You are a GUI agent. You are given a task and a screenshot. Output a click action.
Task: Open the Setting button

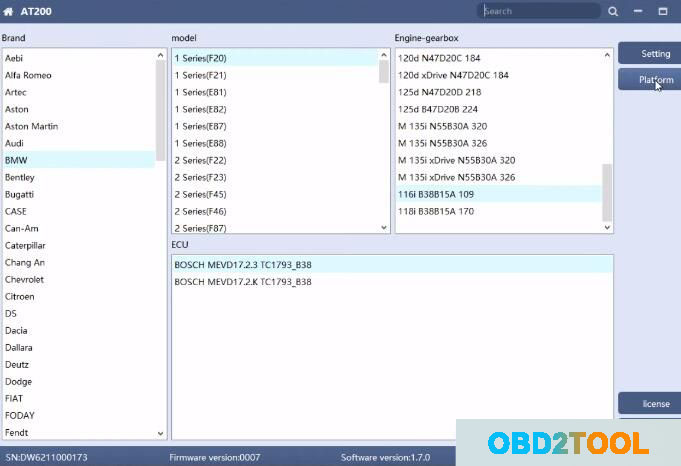click(x=650, y=53)
